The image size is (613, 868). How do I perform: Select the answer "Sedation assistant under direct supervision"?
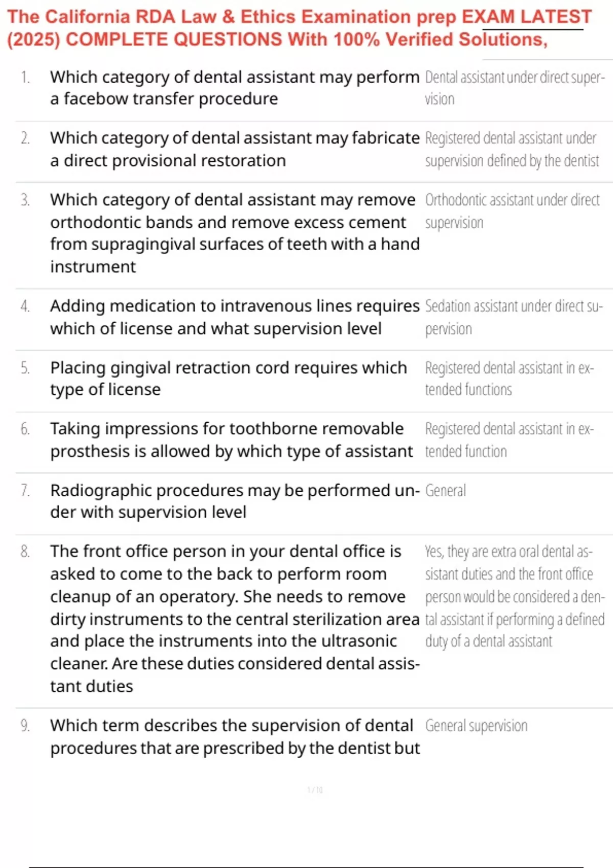point(513,317)
